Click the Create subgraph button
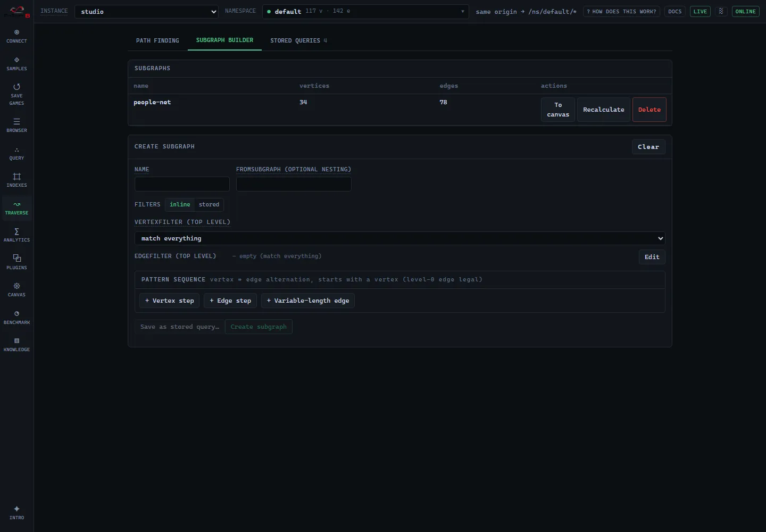The image size is (766, 532). [259, 327]
